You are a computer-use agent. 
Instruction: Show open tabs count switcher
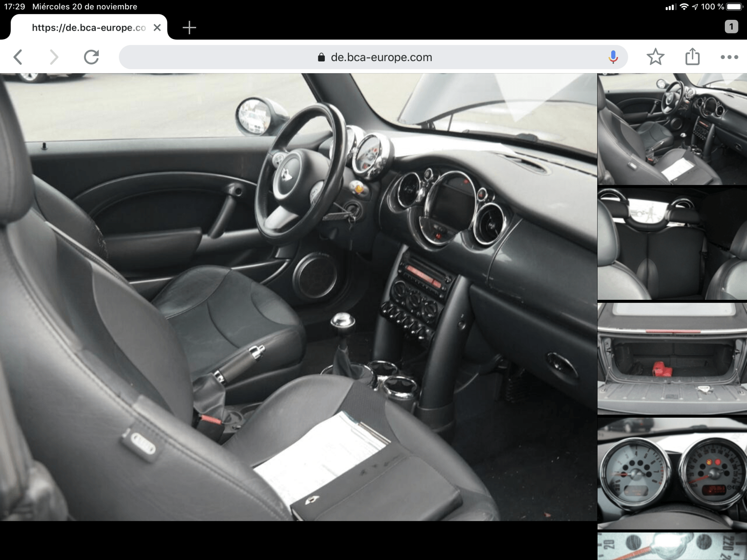[x=731, y=26]
